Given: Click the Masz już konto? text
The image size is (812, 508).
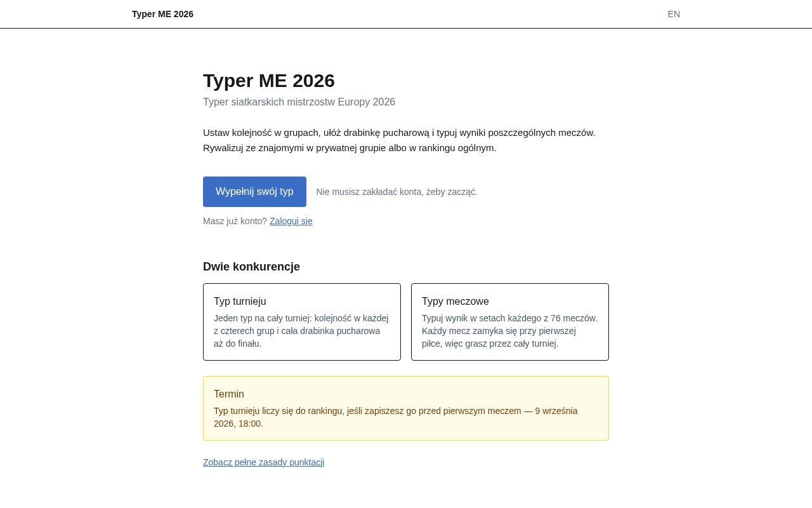Looking at the screenshot, I should click(x=235, y=221).
